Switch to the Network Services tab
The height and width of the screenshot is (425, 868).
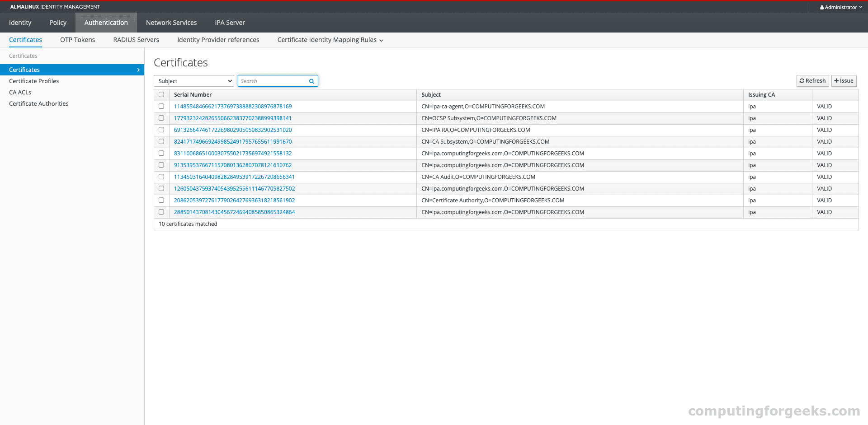171,22
